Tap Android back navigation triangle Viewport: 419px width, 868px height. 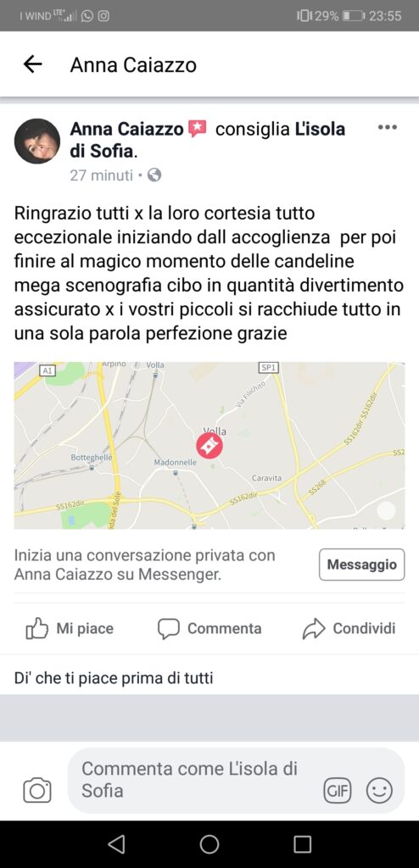116,844
